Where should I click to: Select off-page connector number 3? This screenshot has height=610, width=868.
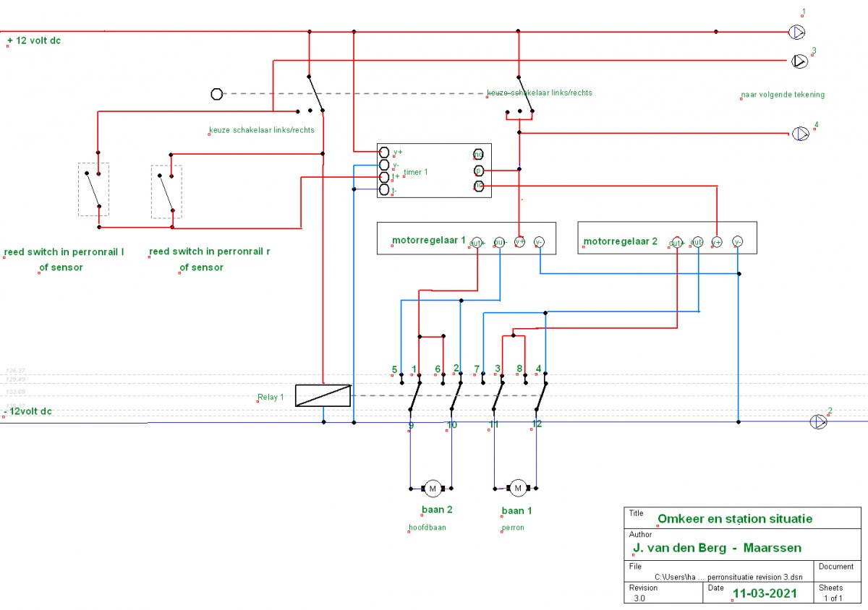point(799,61)
